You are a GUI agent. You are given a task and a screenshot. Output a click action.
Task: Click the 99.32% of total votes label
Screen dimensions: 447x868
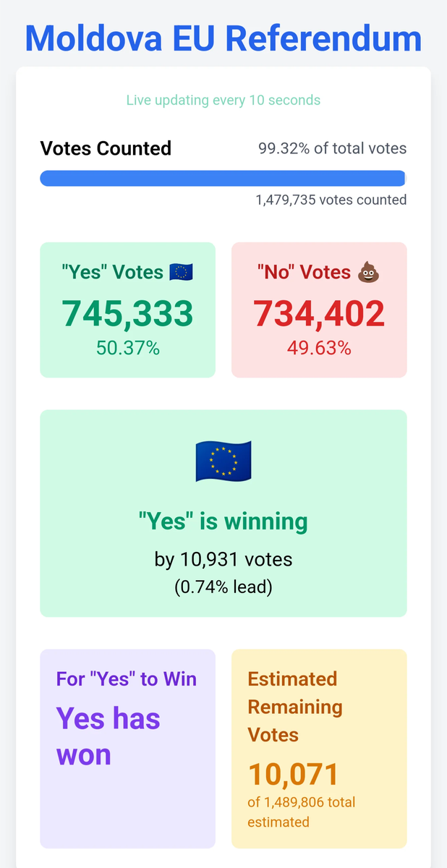point(333,148)
